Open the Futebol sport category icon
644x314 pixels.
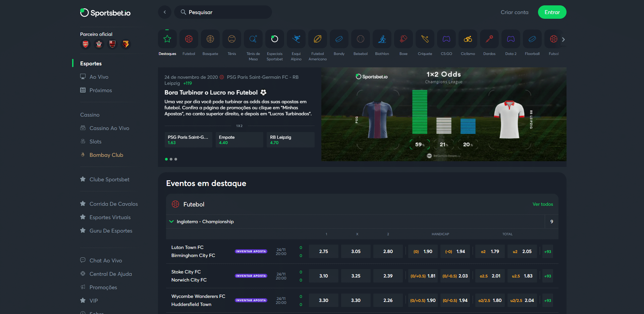[x=189, y=39]
